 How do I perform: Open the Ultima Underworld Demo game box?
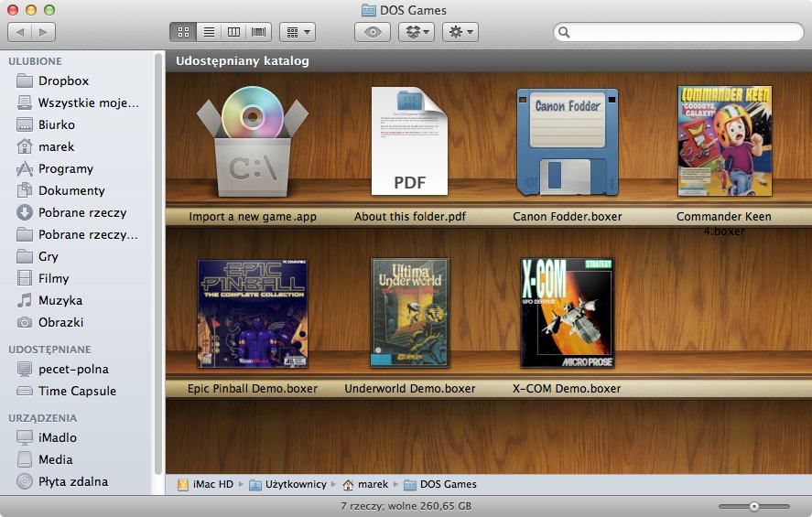[x=409, y=313]
